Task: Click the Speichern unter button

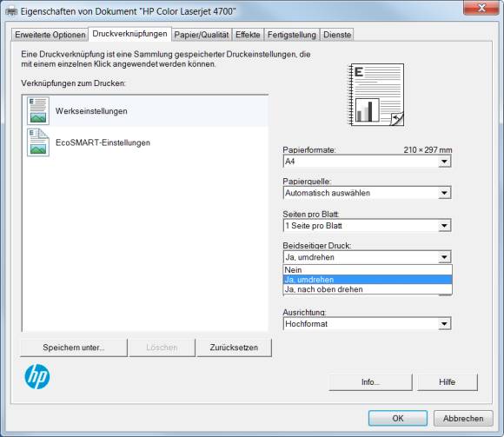Action: click(74, 348)
